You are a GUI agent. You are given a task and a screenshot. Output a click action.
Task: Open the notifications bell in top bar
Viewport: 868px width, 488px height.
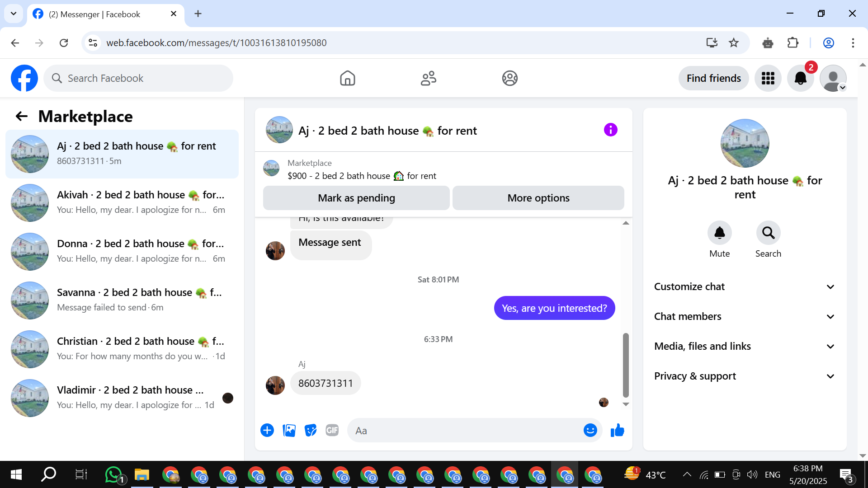click(x=800, y=78)
